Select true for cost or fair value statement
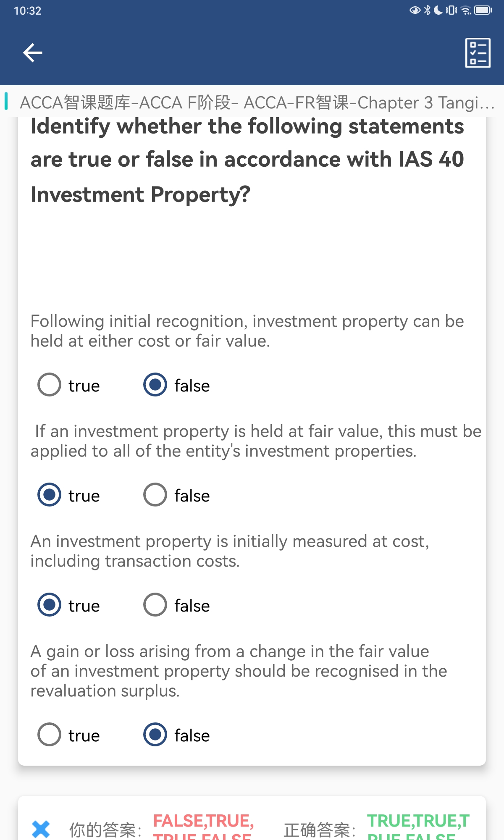This screenshot has height=840, width=504. pyautogui.click(x=69, y=385)
